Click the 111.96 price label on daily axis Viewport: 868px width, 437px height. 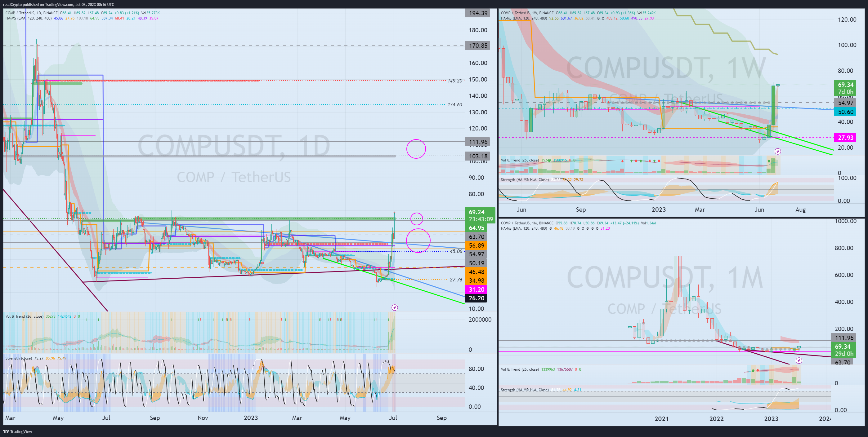(477, 142)
